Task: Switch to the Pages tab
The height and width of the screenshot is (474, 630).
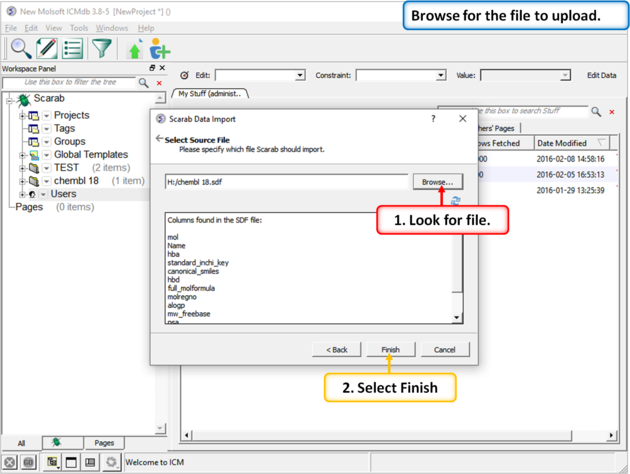Action: (103, 442)
